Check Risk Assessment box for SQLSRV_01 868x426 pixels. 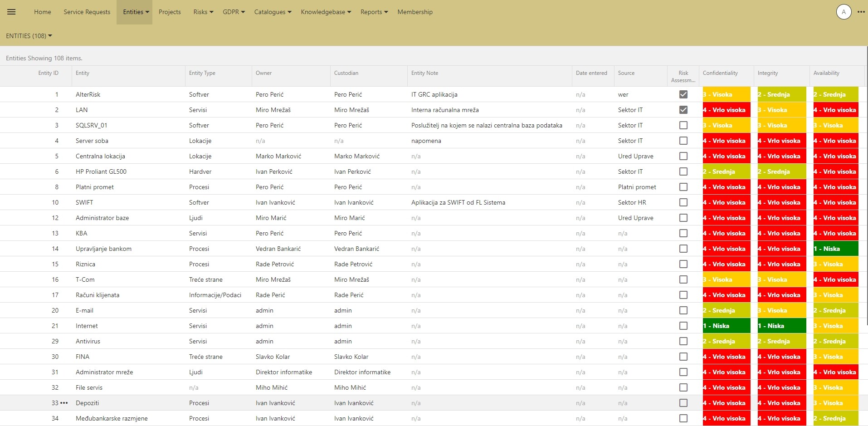click(683, 125)
